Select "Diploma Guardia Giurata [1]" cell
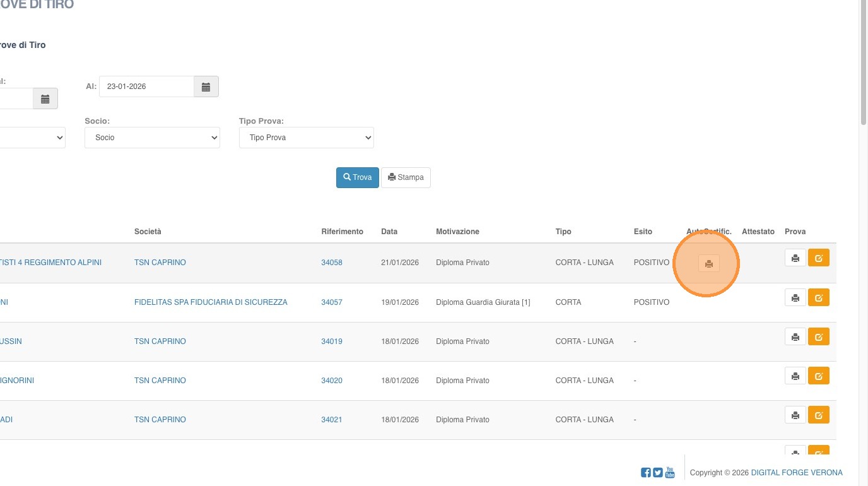This screenshot has height=486, width=868. coord(483,302)
